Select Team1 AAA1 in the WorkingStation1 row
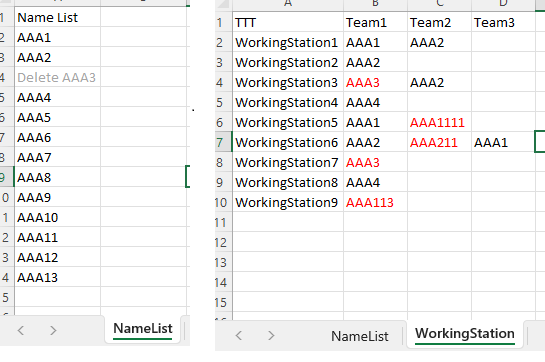 (375, 42)
